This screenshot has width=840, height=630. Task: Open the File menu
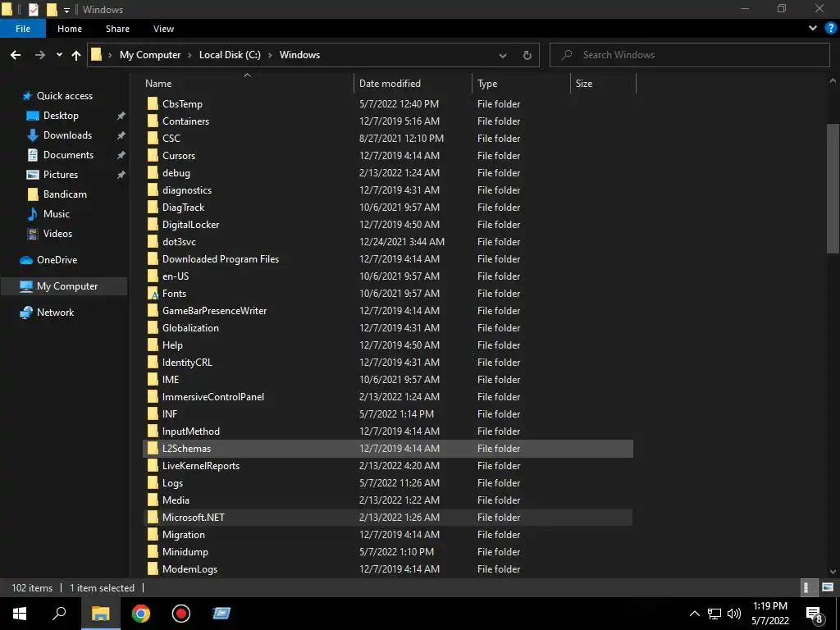click(23, 29)
